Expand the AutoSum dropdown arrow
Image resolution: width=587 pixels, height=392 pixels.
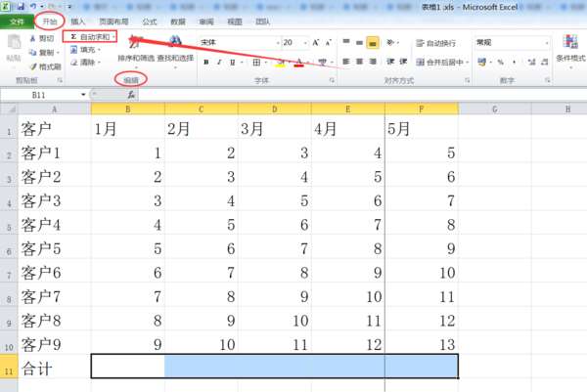coord(113,36)
